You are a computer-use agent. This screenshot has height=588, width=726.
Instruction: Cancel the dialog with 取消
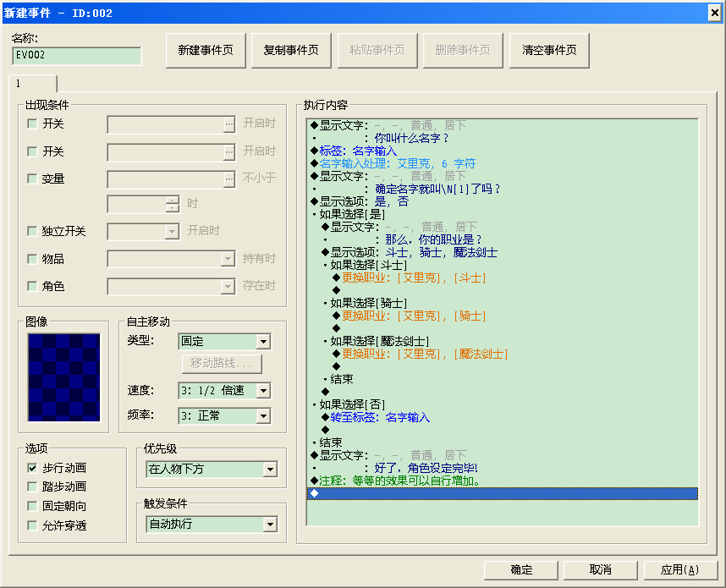point(601,570)
